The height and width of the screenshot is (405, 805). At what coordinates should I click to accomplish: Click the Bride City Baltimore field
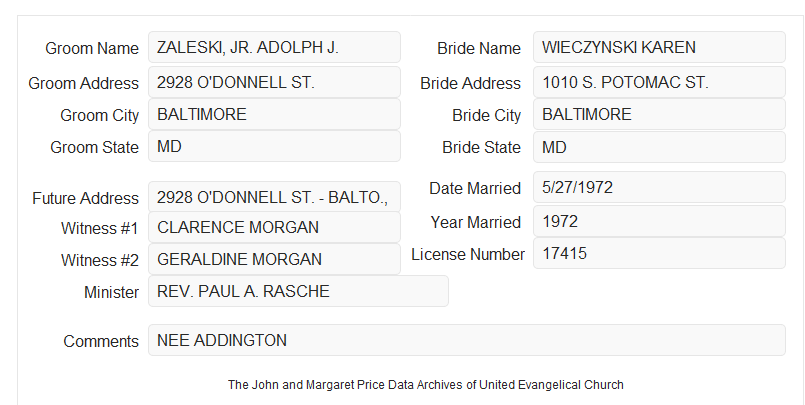pos(659,114)
